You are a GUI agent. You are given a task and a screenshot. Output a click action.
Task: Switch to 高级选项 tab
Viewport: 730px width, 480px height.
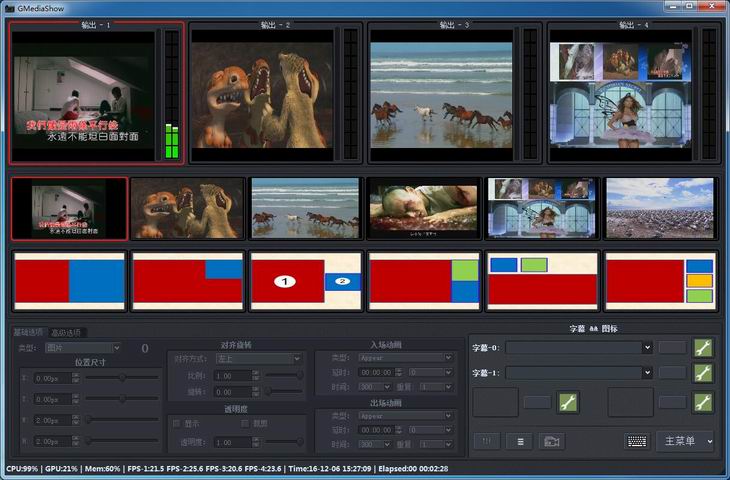pos(66,332)
